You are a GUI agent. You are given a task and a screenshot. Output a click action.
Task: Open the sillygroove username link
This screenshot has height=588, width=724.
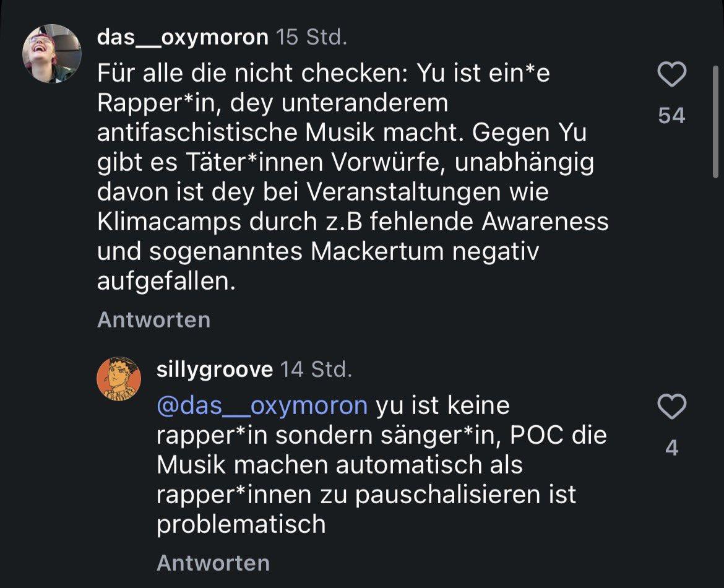click(215, 370)
